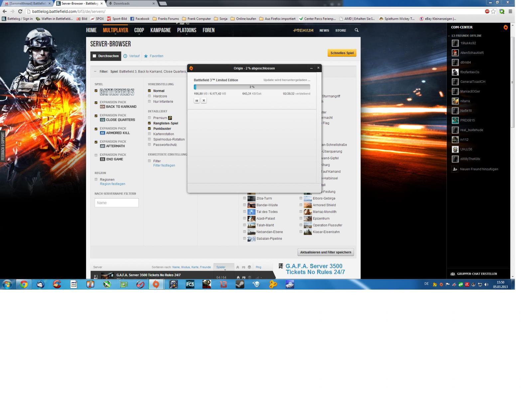532x399 pixels.
Task: Toggle Close Quarters expansion checkbox
Action: 96,116
